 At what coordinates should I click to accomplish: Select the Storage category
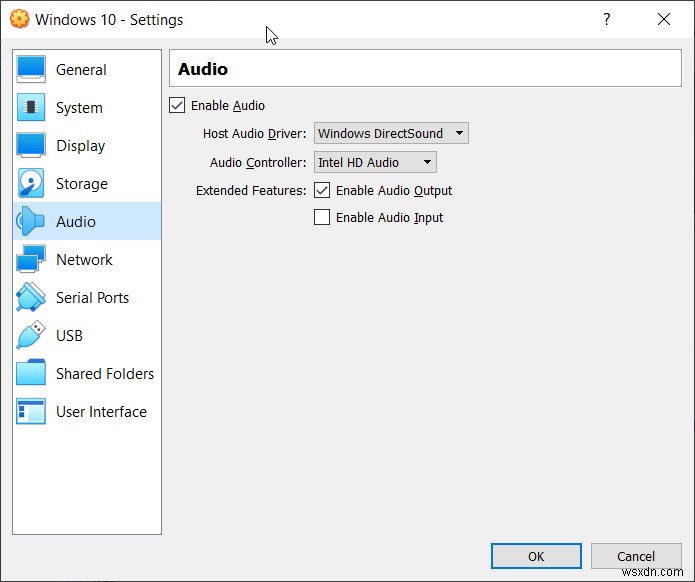tap(87, 184)
